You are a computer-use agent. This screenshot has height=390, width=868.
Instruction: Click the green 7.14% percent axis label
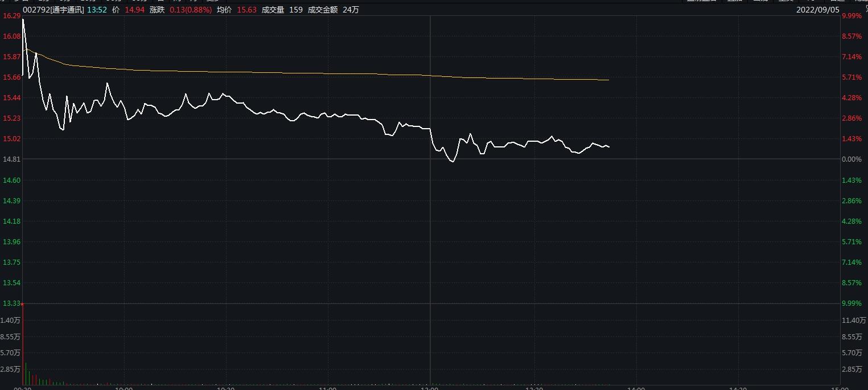click(851, 262)
